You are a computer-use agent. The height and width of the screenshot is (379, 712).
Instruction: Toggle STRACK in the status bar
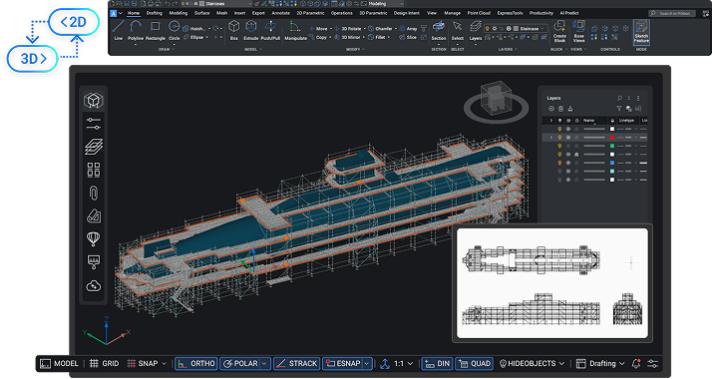click(297, 364)
